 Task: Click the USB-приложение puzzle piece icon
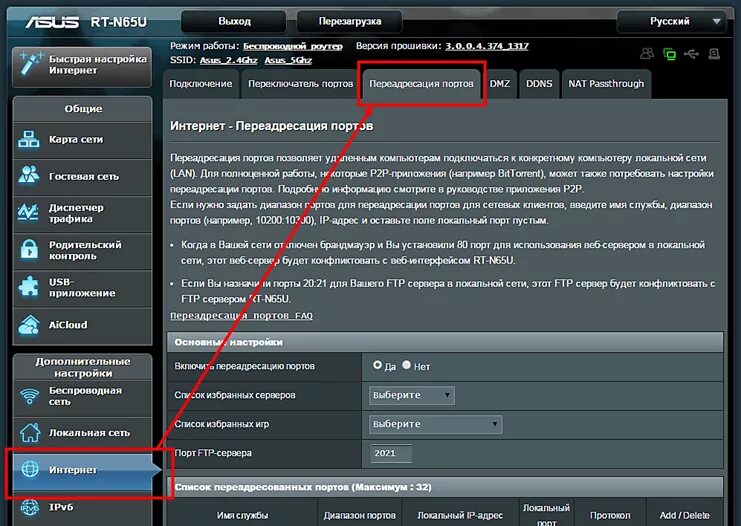pyautogui.click(x=29, y=287)
